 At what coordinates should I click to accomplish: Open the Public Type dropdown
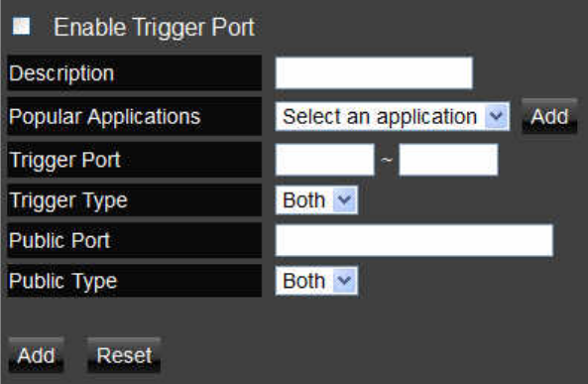point(316,281)
